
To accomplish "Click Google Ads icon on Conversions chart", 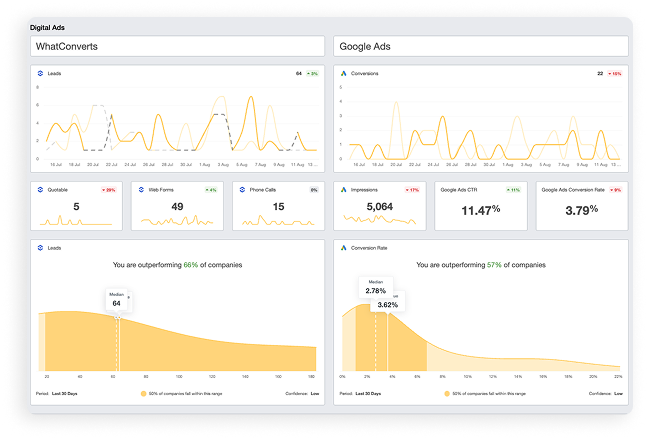I will click(343, 73).
